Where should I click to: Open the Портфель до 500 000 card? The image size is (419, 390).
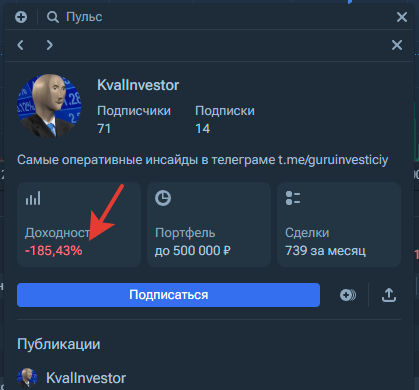click(209, 224)
